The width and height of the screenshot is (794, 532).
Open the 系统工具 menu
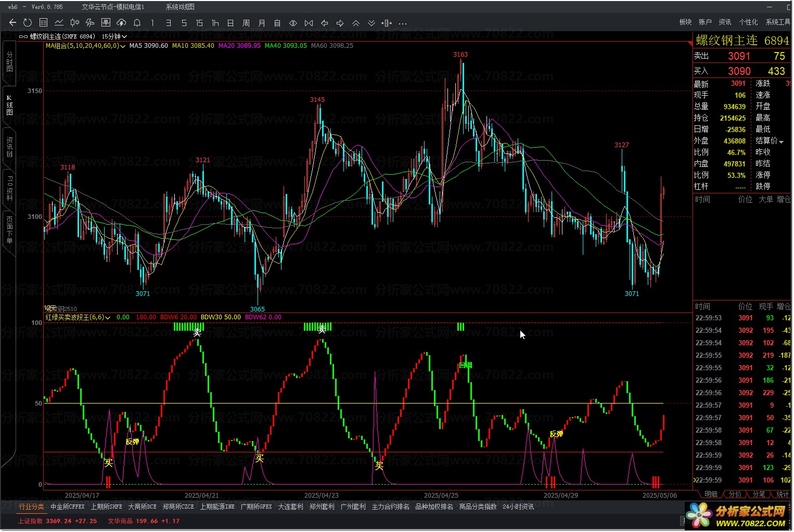(x=778, y=22)
